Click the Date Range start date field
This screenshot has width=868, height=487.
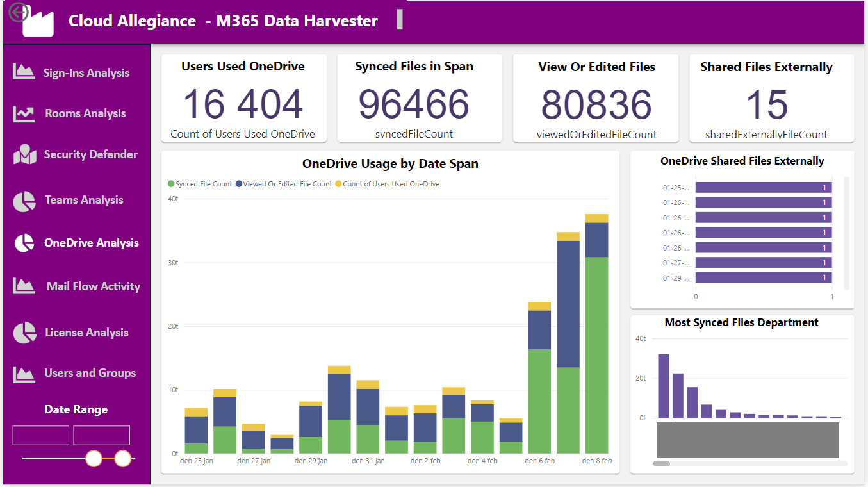click(41, 435)
